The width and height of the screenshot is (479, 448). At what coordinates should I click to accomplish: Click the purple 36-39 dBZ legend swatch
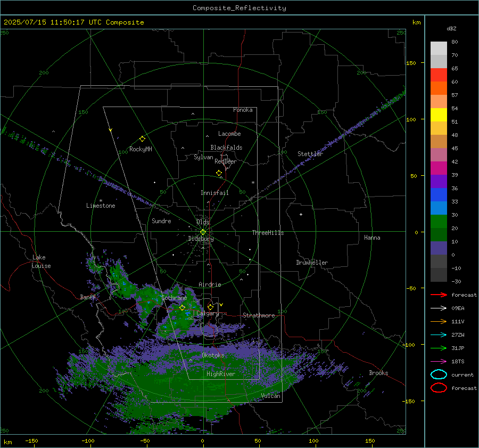(439, 182)
